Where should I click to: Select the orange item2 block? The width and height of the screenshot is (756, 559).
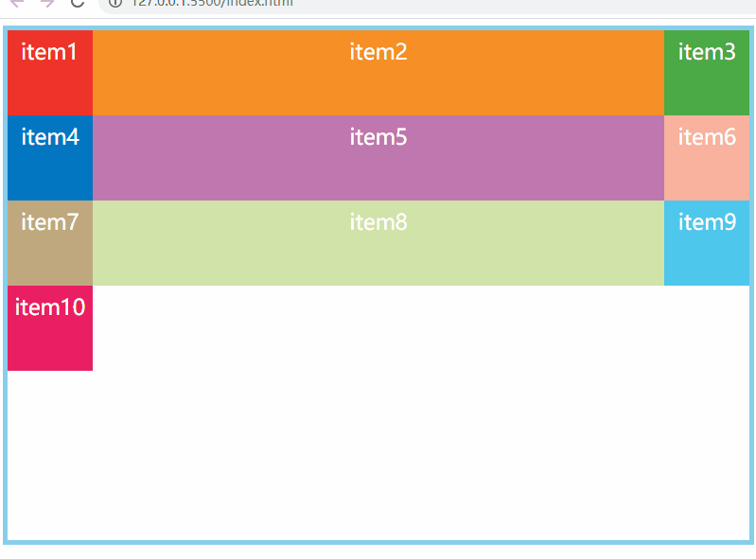click(x=378, y=73)
